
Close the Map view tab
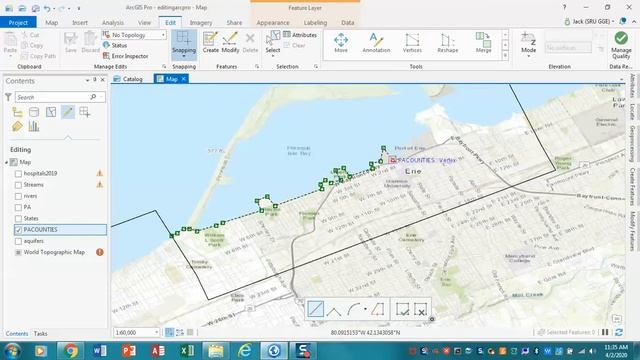184,79
